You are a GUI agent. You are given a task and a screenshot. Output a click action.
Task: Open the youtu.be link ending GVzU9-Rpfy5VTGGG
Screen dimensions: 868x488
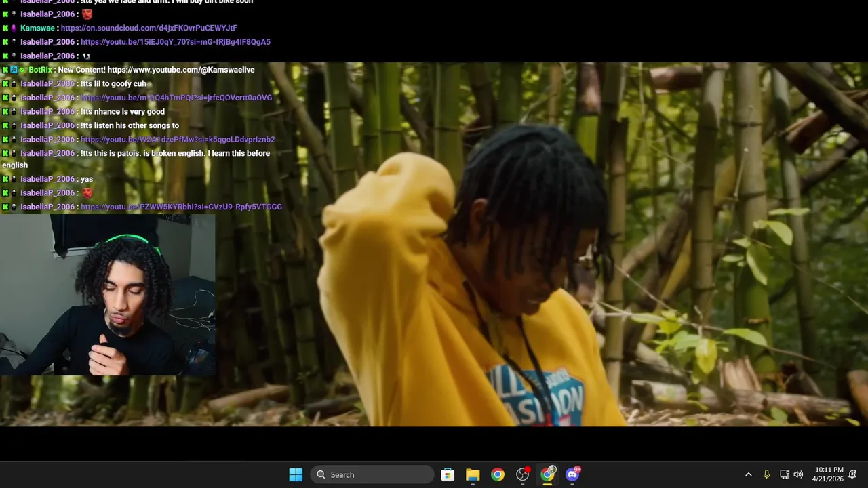pyautogui.click(x=181, y=207)
